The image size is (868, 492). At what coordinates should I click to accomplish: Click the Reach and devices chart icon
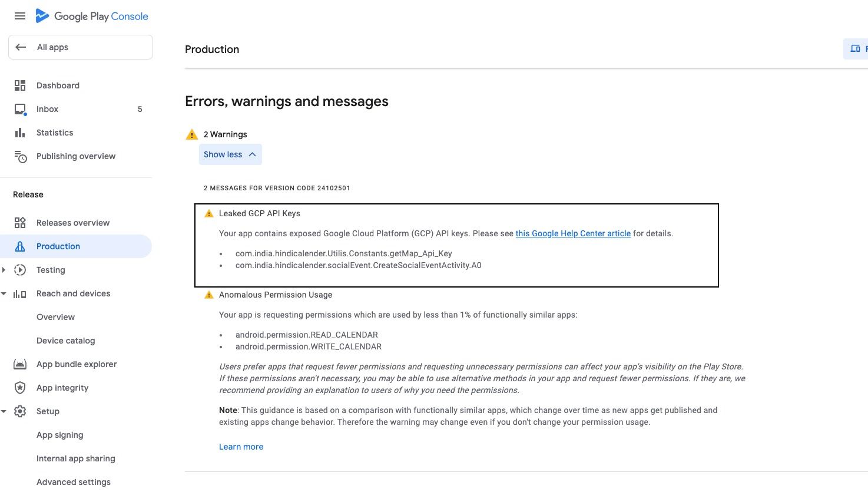tap(20, 293)
